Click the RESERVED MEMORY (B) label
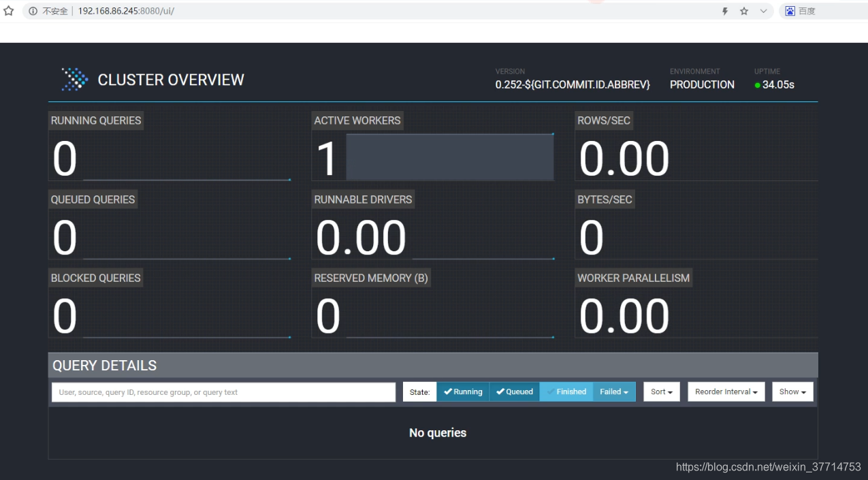The height and width of the screenshot is (480, 868). pyautogui.click(x=371, y=278)
